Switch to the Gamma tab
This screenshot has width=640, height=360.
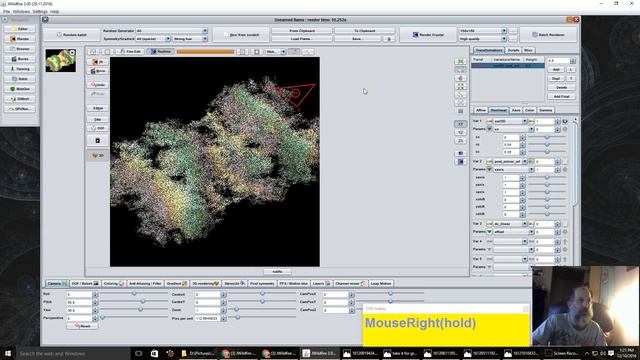coord(545,110)
